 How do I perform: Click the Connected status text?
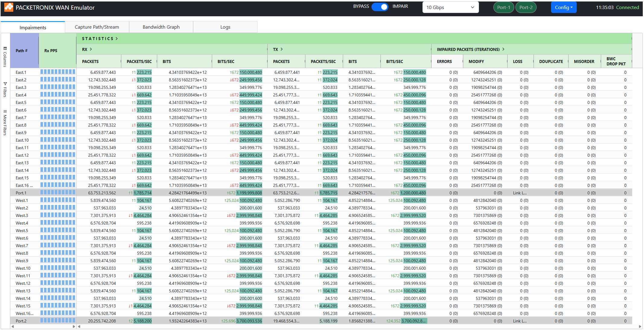(628, 8)
